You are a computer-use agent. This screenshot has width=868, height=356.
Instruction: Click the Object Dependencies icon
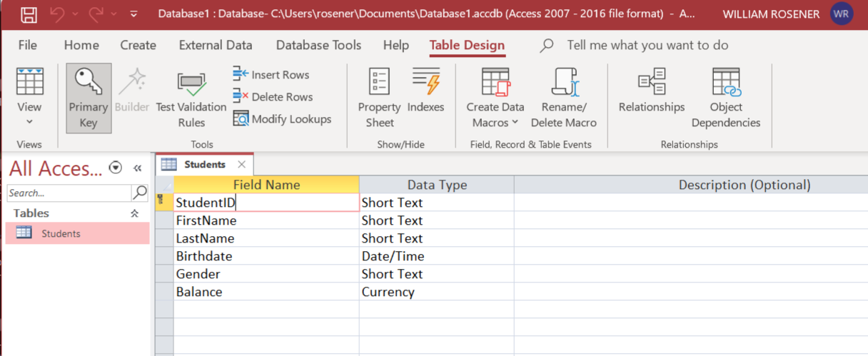(x=726, y=82)
